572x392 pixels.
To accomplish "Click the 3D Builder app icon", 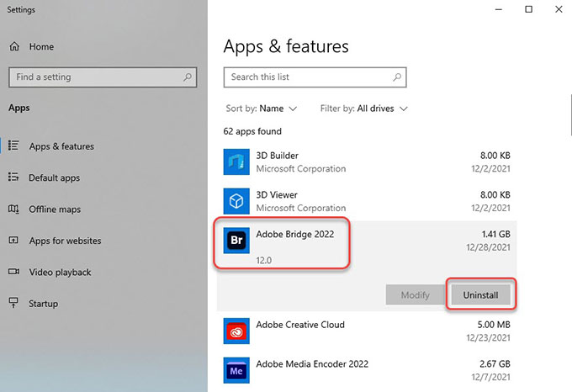I will (x=236, y=162).
